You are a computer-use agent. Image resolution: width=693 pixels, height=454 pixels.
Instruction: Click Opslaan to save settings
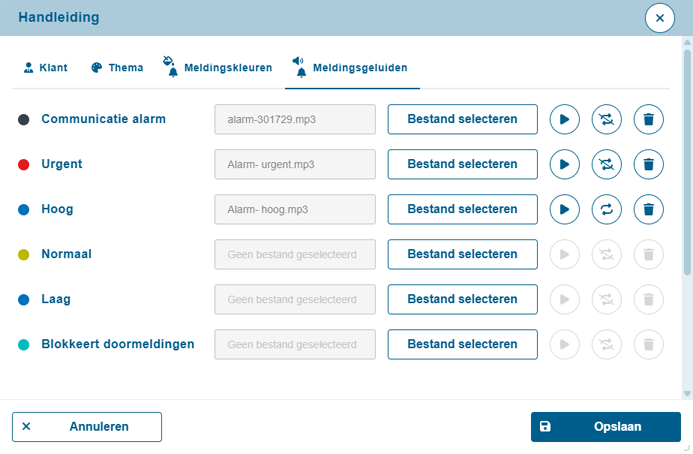(605, 427)
